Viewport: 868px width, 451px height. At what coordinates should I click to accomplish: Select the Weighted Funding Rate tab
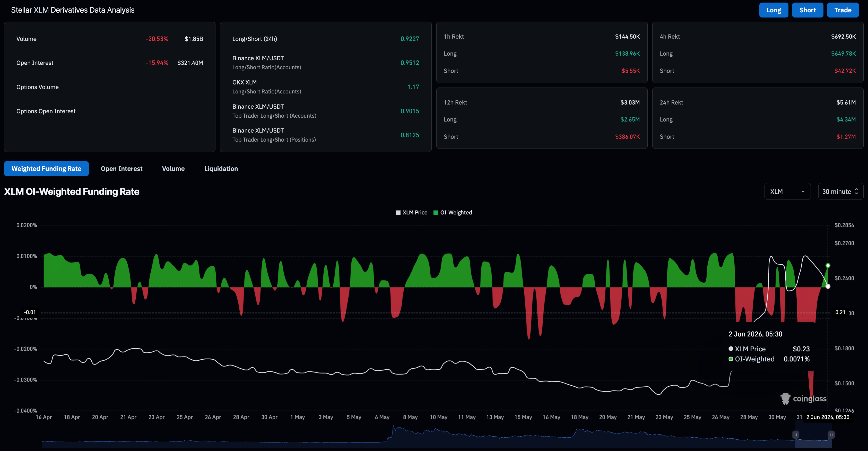tap(47, 169)
